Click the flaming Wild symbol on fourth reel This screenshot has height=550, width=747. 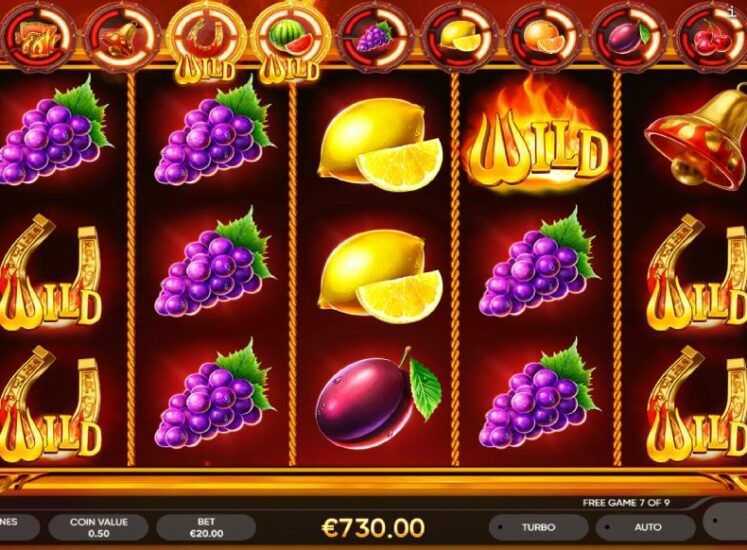click(x=538, y=138)
